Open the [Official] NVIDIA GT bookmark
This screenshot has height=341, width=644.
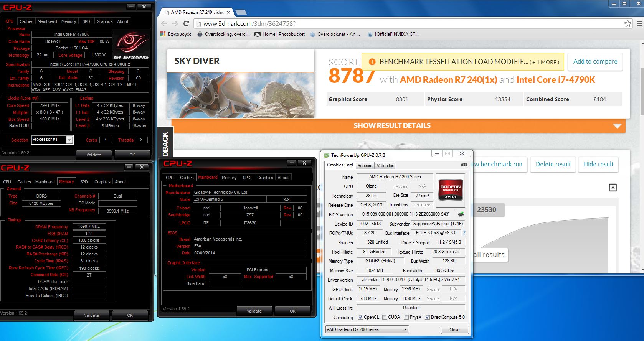click(x=393, y=34)
